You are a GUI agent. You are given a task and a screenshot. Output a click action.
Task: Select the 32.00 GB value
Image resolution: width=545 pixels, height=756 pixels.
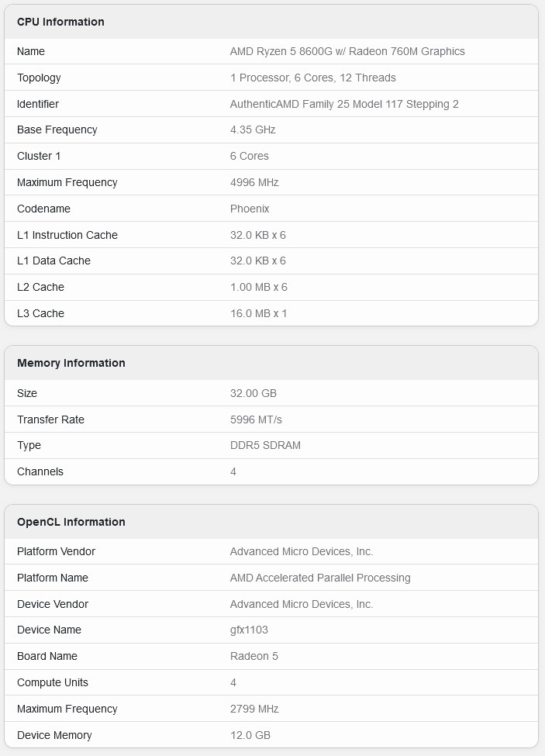point(253,393)
